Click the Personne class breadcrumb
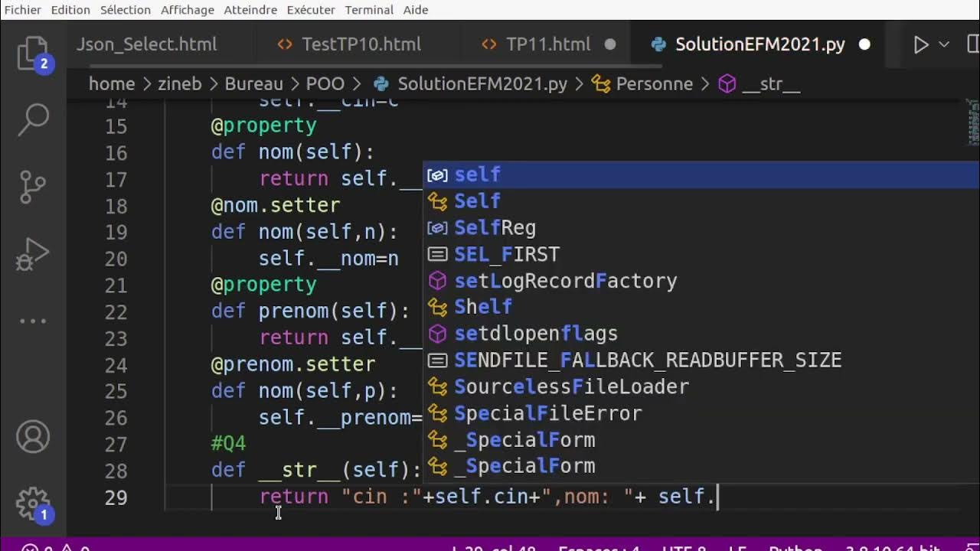 [x=654, y=84]
